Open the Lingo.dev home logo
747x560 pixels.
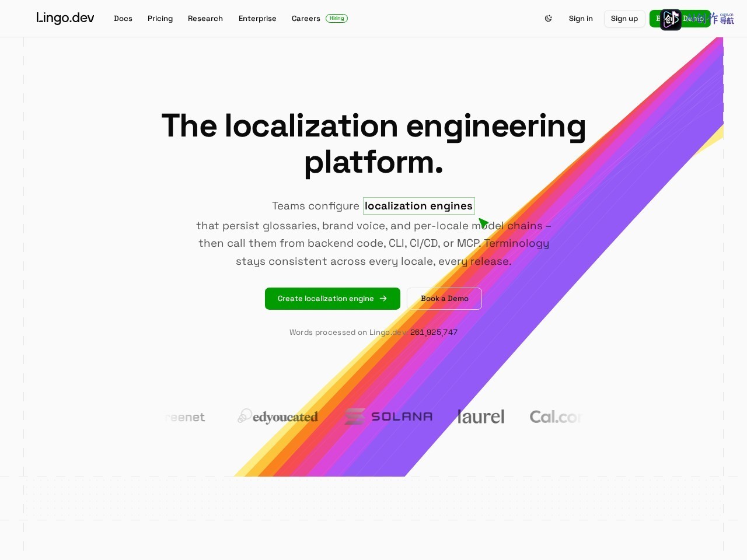(x=65, y=18)
